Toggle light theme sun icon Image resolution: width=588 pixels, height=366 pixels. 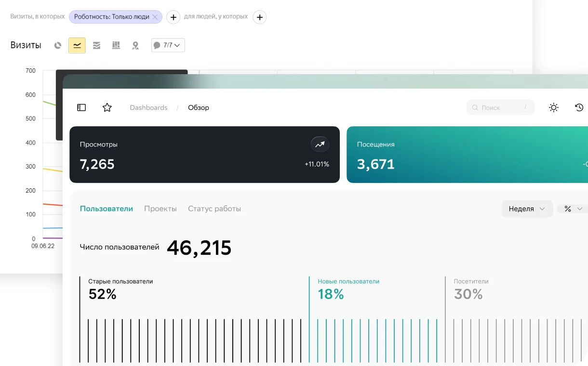point(553,107)
